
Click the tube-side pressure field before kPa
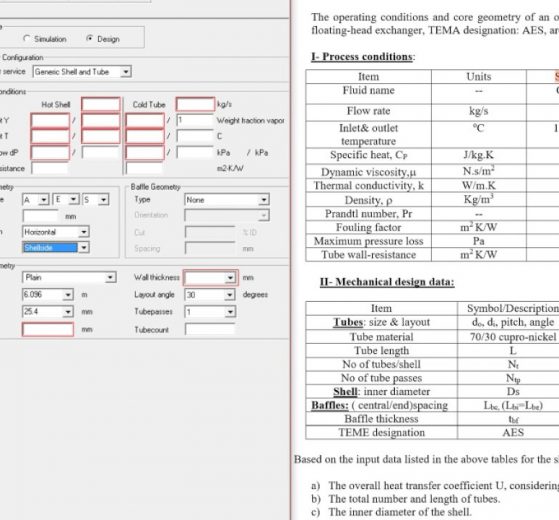pos(195,153)
